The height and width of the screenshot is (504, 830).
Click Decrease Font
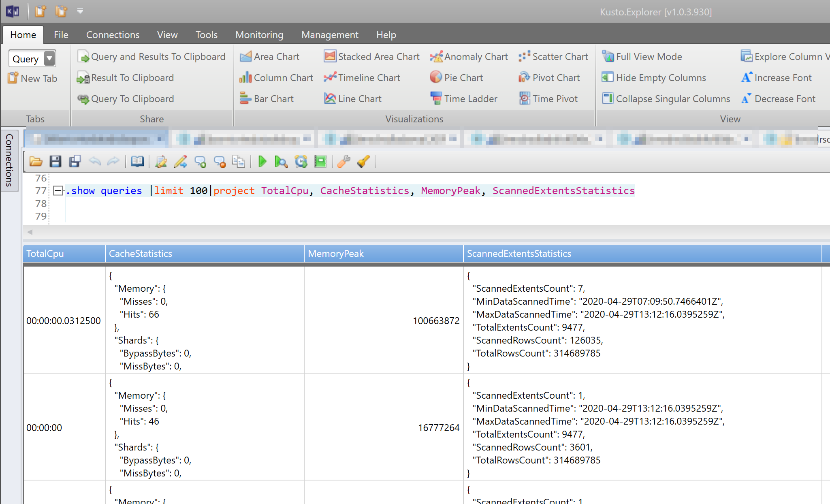coord(778,99)
